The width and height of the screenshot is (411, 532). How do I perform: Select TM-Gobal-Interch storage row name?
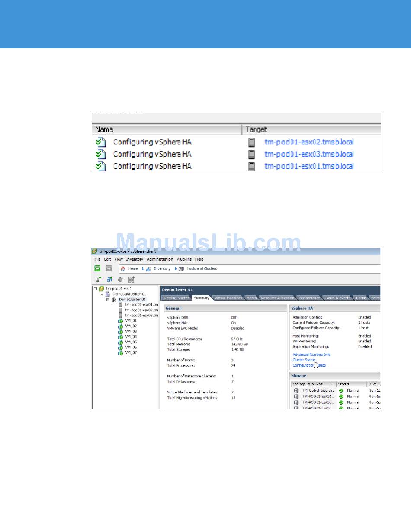(x=318, y=390)
